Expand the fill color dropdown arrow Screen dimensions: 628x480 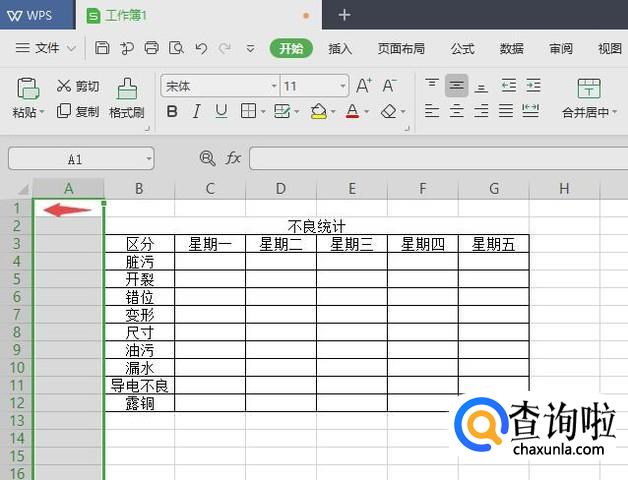pyautogui.click(x=333, y=111)
